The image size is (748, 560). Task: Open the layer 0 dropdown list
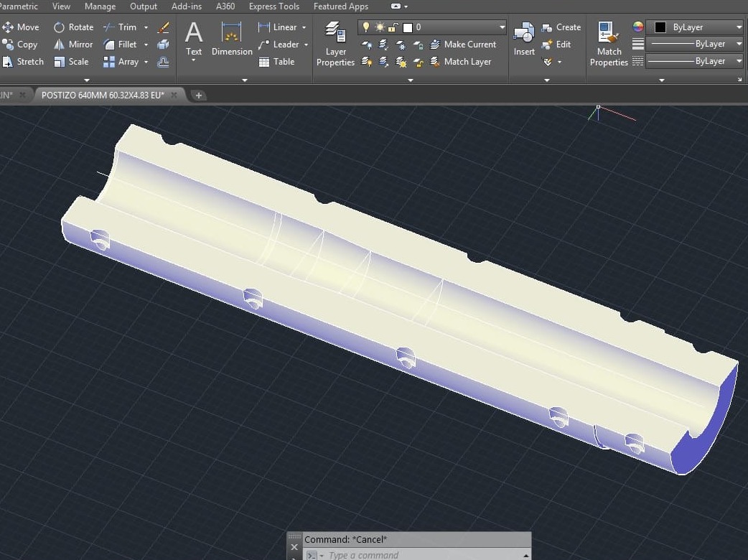[502, 27]
